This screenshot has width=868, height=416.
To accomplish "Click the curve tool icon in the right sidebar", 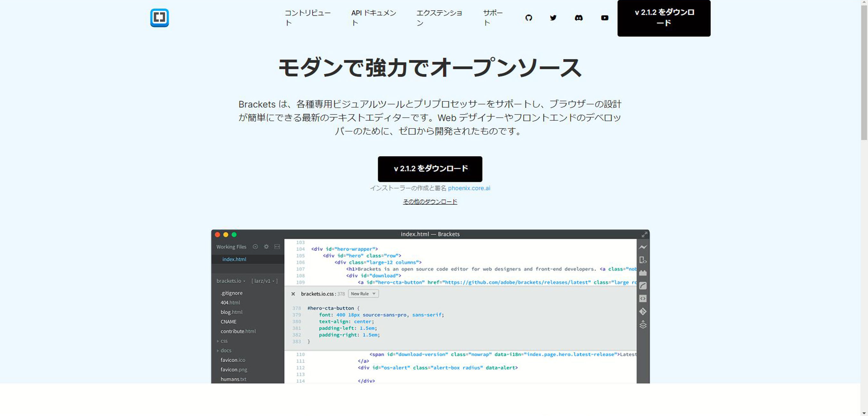I will (x=643, y=285).
